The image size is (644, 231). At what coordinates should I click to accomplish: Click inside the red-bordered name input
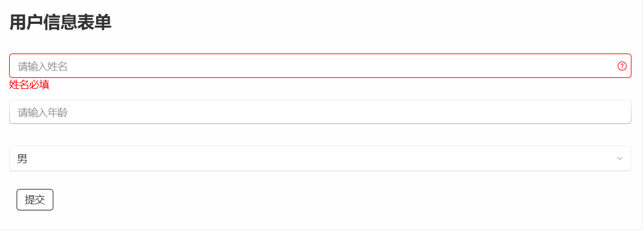coord(320,66)
